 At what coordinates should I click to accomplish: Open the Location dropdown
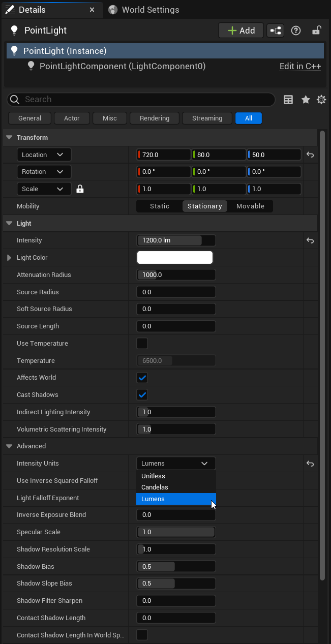(44, 155)
